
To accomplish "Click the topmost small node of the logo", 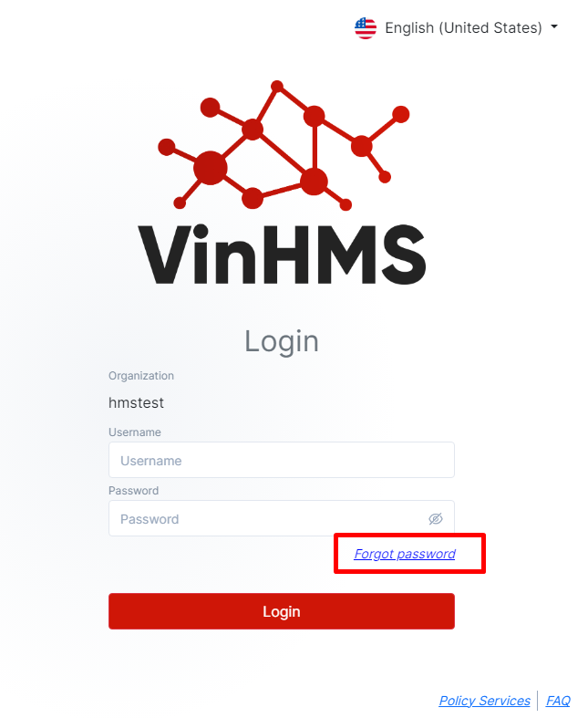I will tap(277, 86).
